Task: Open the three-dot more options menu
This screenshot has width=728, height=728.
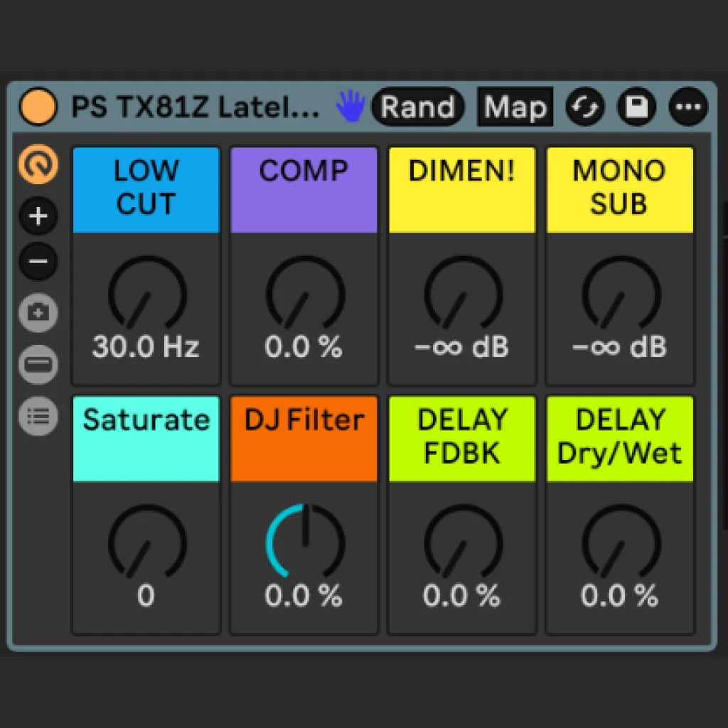Action: pos(687,107)
